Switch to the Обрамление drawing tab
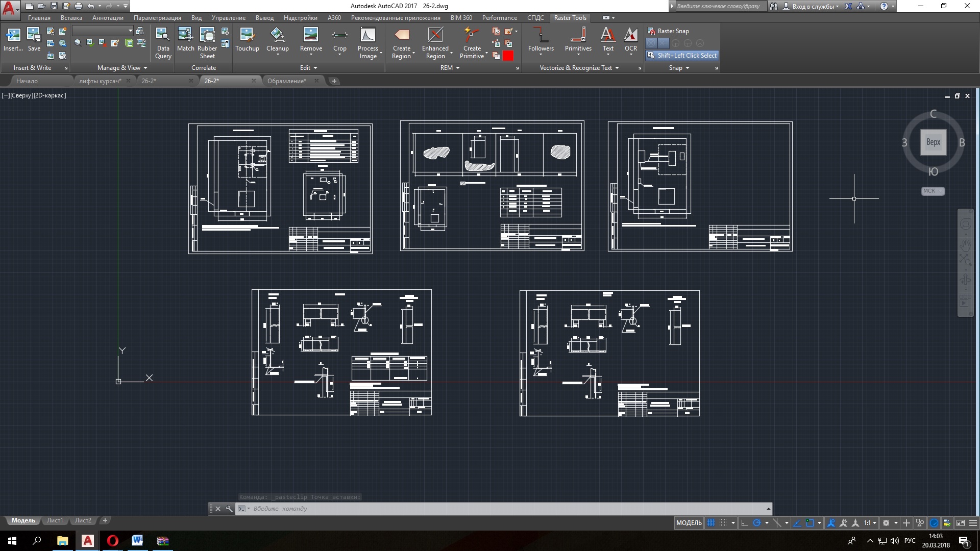Image resolution: width=980 pixels, height=551 pixels. click(x=287, y=81)
